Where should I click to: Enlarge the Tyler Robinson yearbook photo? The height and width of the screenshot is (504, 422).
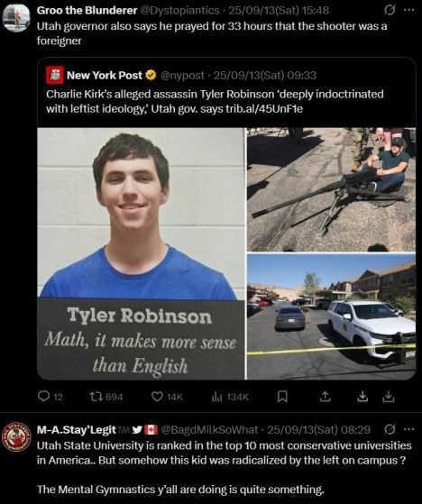pos(141,253)
